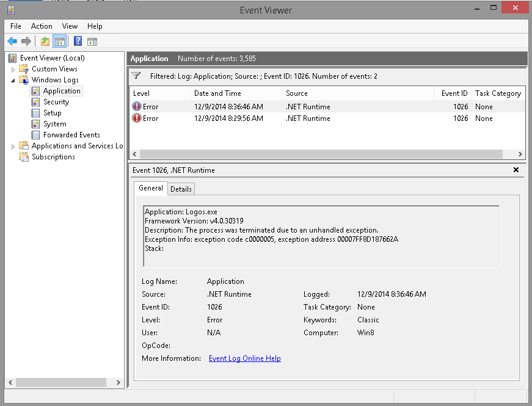Select the Security log in tree
This screenshot has width=532, height=406.
click(x=56, y=102)
